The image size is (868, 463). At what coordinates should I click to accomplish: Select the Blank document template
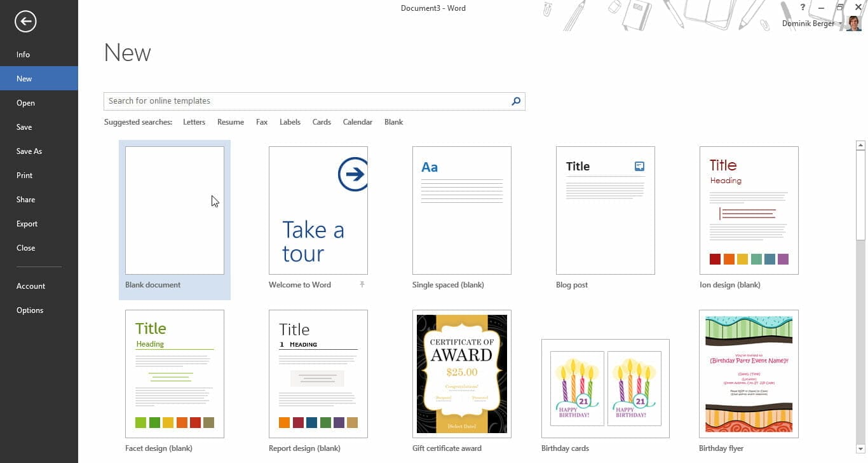pos(174,211)
